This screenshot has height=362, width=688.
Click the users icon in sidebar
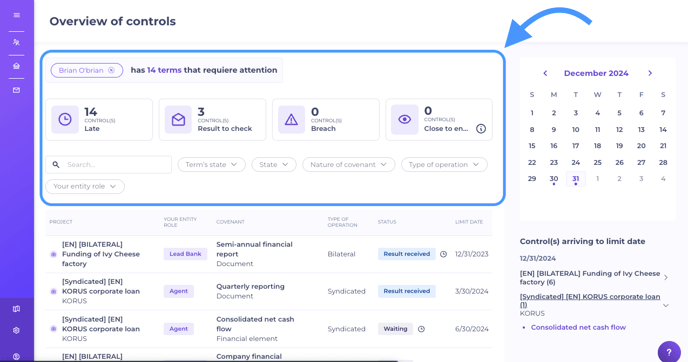point(17,43)
